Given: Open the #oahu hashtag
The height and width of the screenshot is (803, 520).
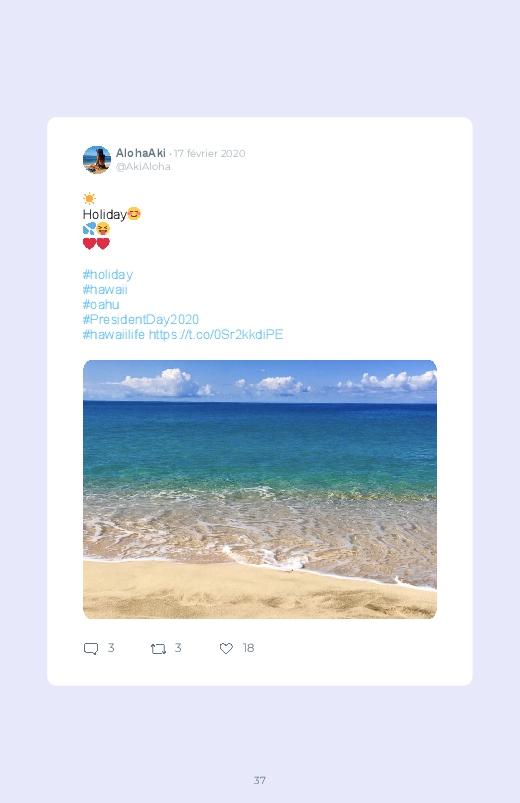Looking at the screenshot, I should 101,305.
